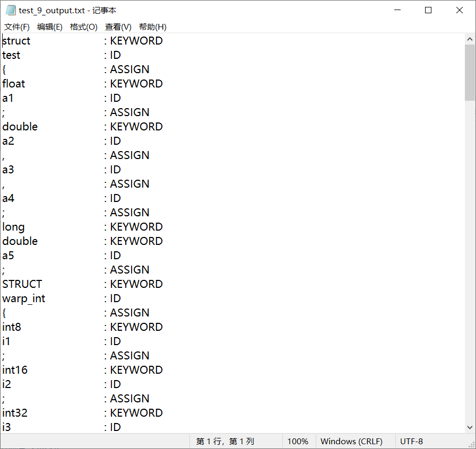
Task: Click 'Windows (CRLF)' in the status bar
Action: [x=351, y=442]
